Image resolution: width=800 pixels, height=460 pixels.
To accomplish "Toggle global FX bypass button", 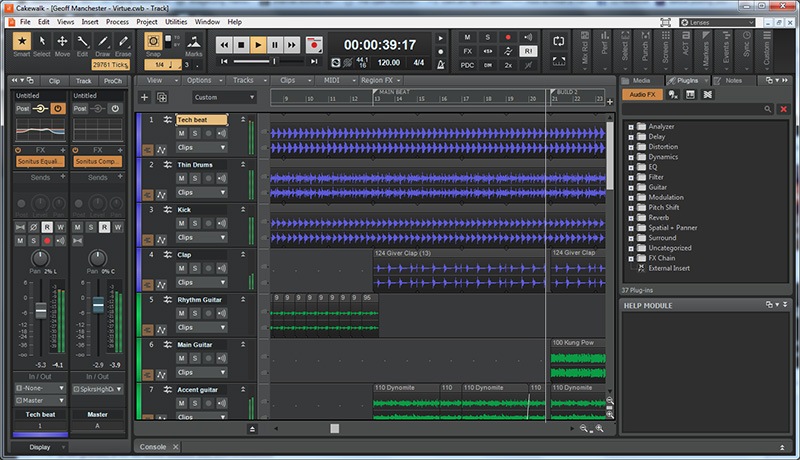I will (x=467, y=51).
